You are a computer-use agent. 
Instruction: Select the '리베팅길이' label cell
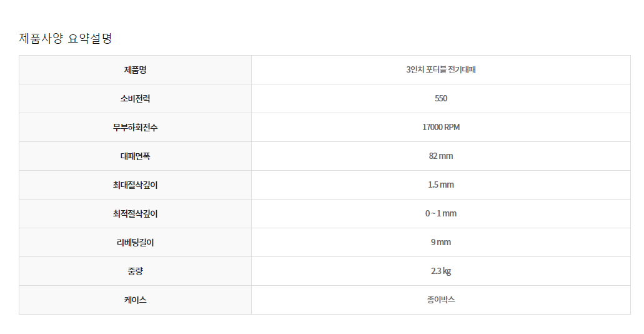tap(135, 243)
